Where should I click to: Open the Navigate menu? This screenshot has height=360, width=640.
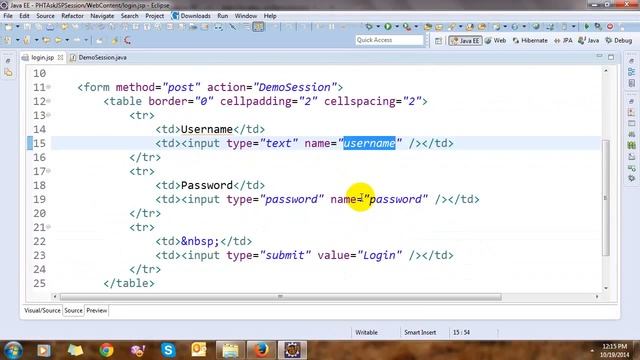[x=102, y=16]
